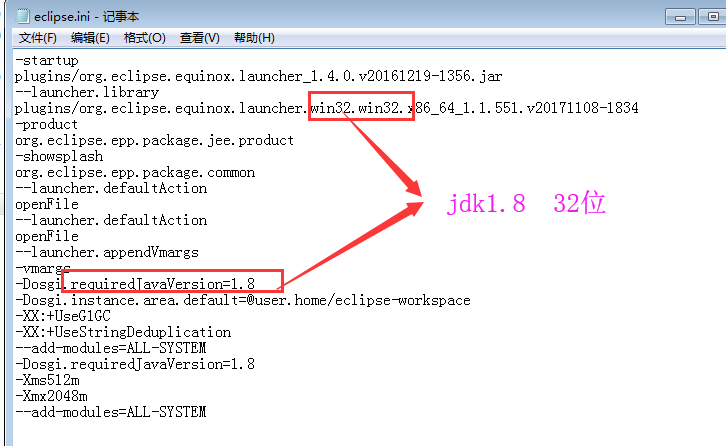
Task: Open the 文件(F) menu
Action: (x=37, y=38)
